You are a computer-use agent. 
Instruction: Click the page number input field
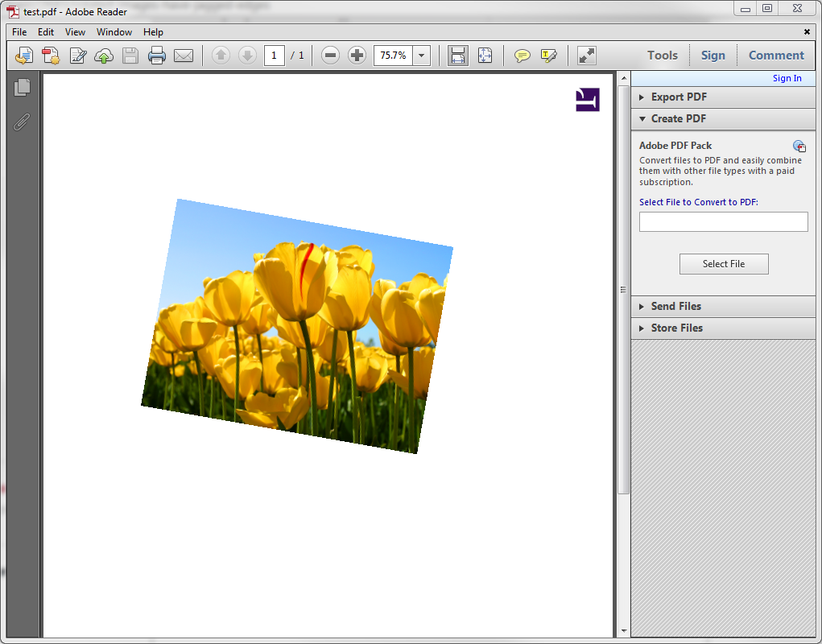coord(275,56)
